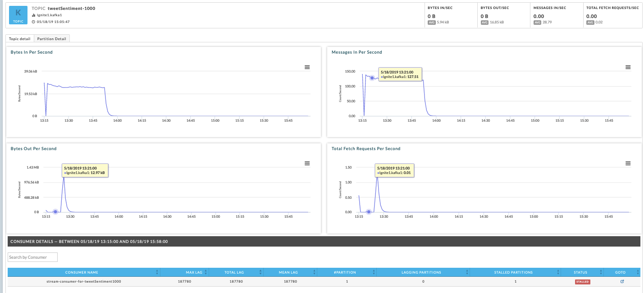
Task: Open the Bytes Out Per Second chart menu
Action: [x=307, y=163]
